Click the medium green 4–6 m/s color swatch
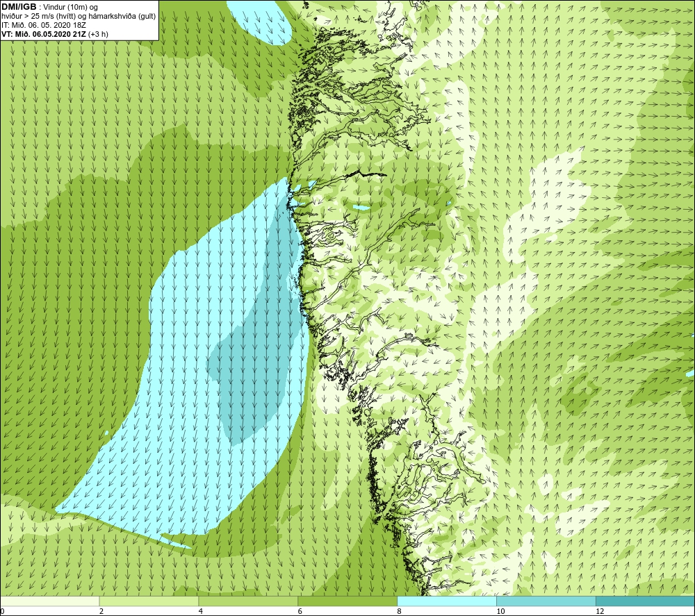 point(248,601)
